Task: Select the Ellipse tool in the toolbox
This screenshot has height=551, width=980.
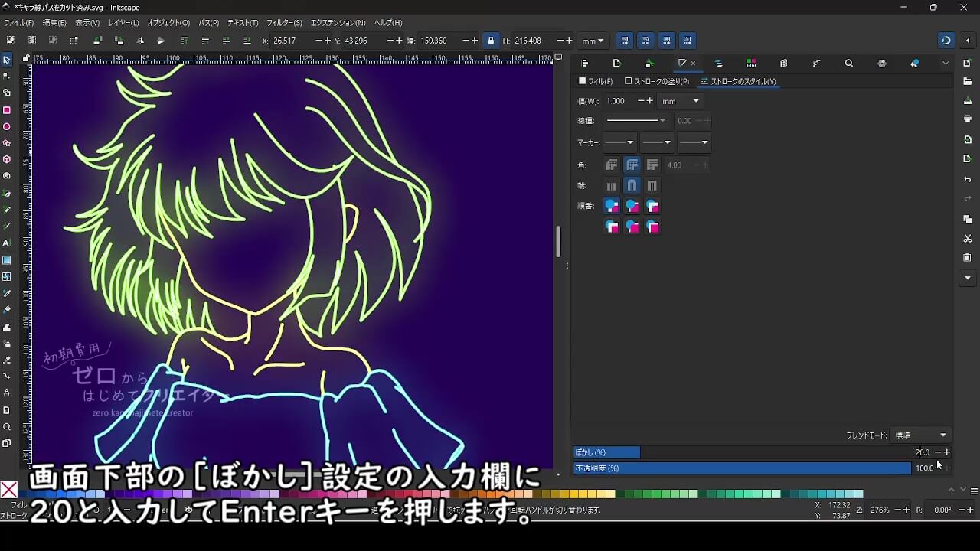Action: click(x=7, y=127)
